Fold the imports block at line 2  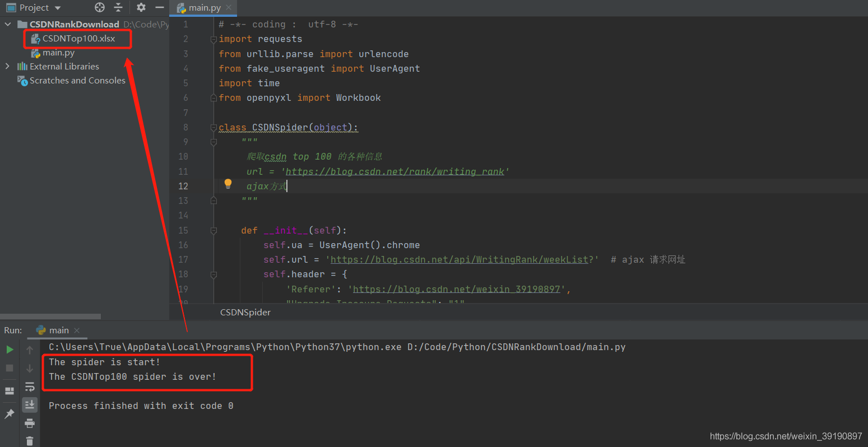point(213,39)
